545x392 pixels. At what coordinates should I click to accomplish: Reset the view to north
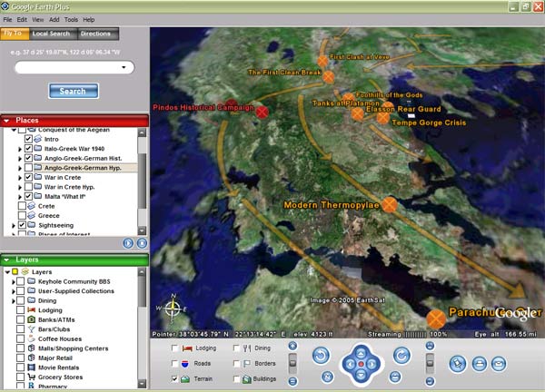coord(327,377)
